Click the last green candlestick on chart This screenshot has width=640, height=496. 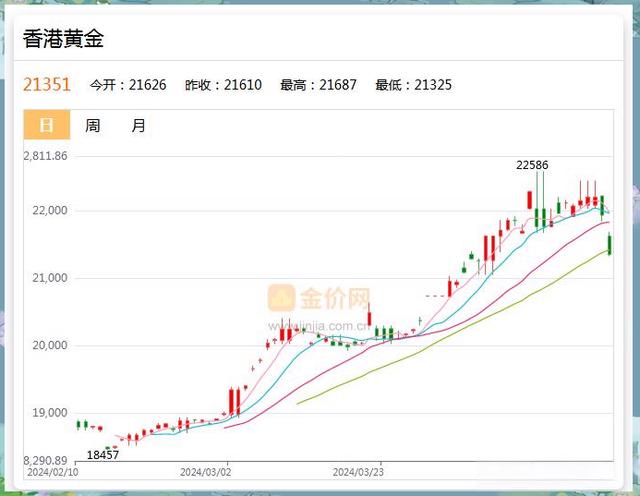[x=610, y=244]
